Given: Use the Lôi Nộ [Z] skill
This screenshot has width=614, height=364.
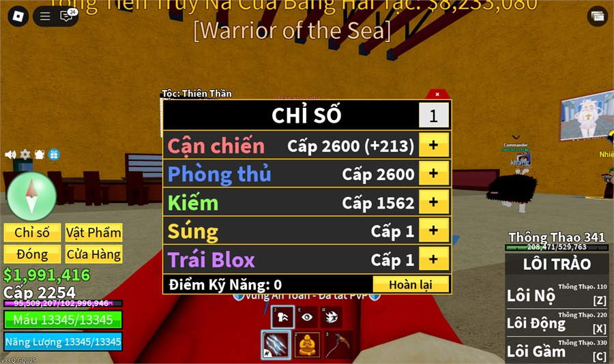Looking at the screenshot, I should click(x=557, y=295).
